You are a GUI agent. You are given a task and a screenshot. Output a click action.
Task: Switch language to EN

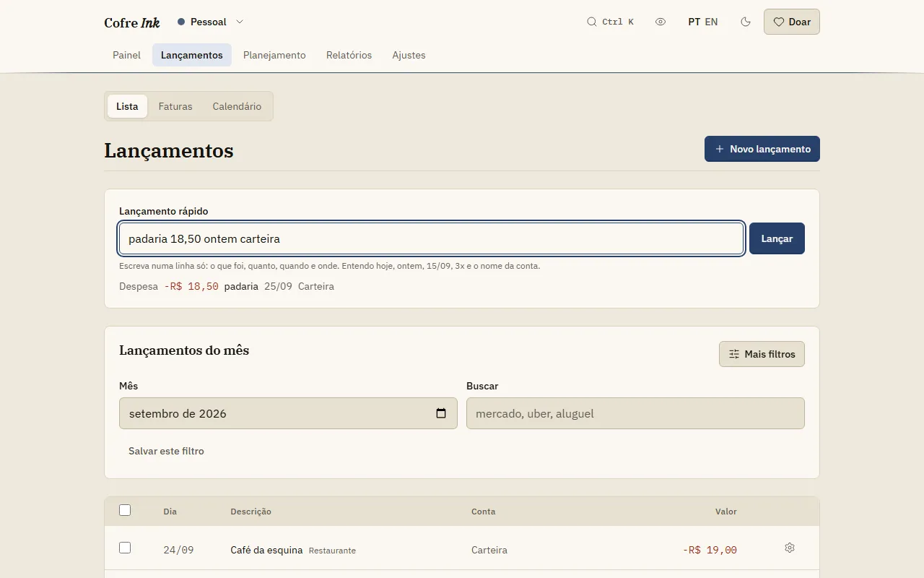point(711,22)
